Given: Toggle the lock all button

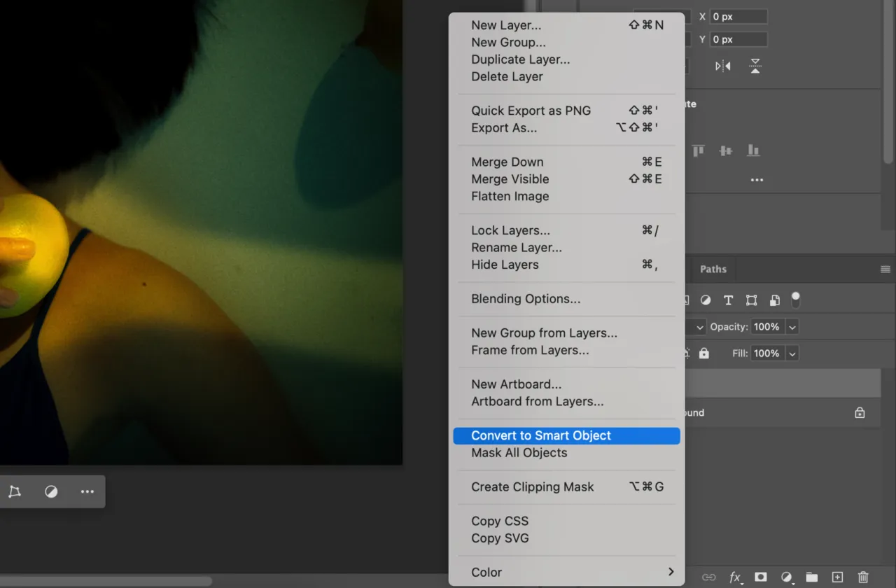Looking at the screenshot, I should pyautogui.click(x=704, y=353).
